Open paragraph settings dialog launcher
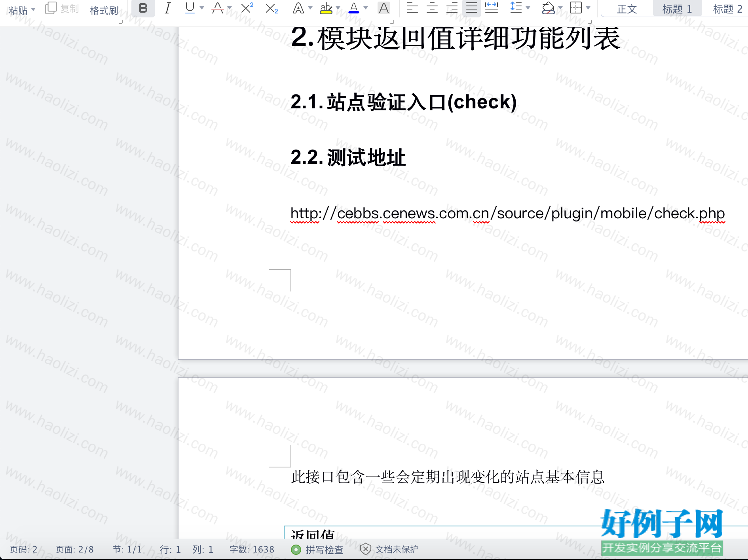The image size is (748, 560). click(x=590, y=22)
